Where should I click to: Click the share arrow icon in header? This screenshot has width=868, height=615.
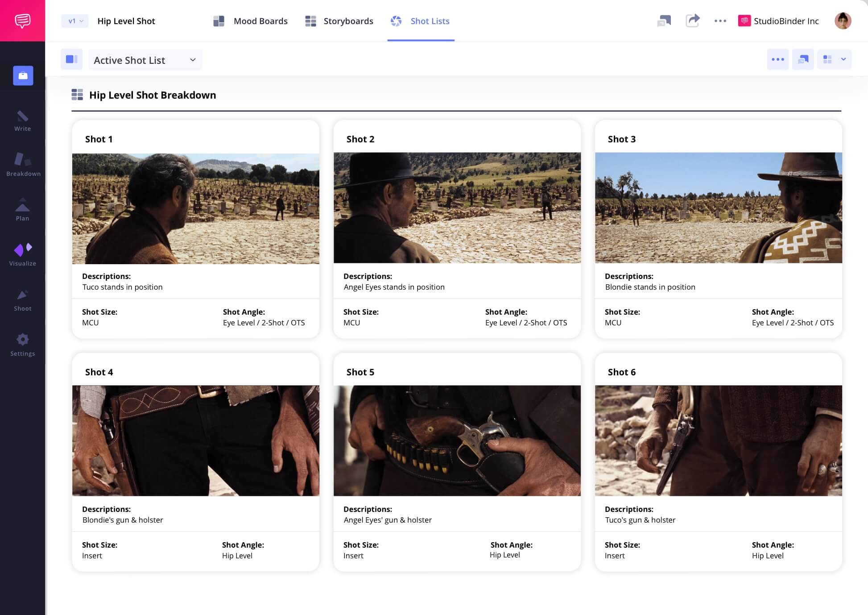(692, 21)
